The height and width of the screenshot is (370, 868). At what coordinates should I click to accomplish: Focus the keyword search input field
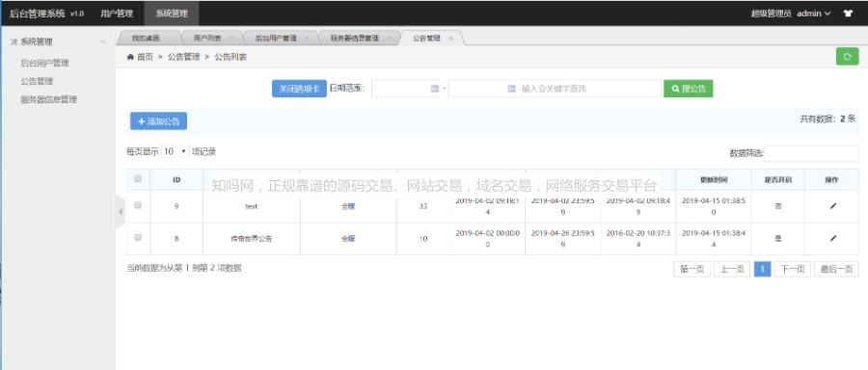click(x=590, y=89)
